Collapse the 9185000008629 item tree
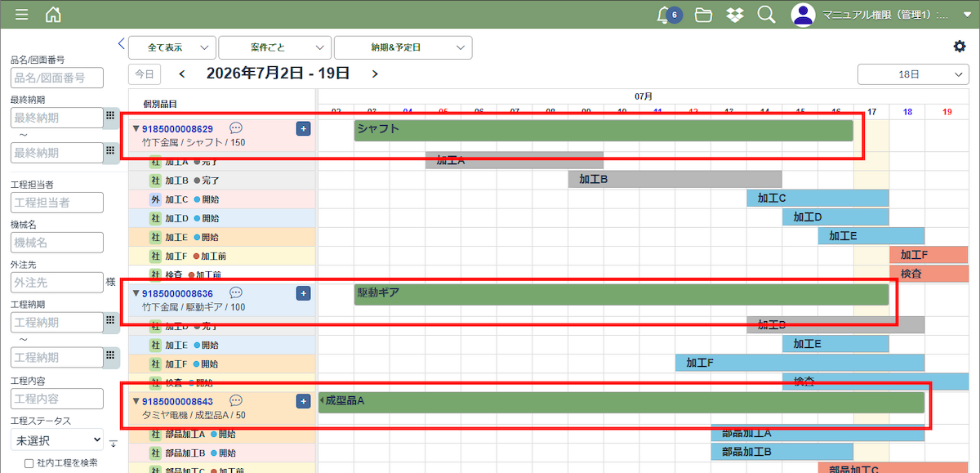The image size is (980, 473). coord(136,129)
